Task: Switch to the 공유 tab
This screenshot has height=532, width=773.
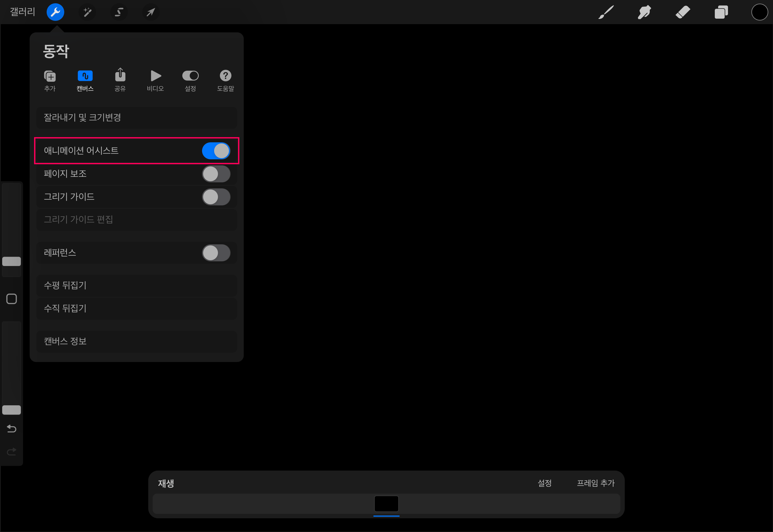Action: tap(120, 80)
